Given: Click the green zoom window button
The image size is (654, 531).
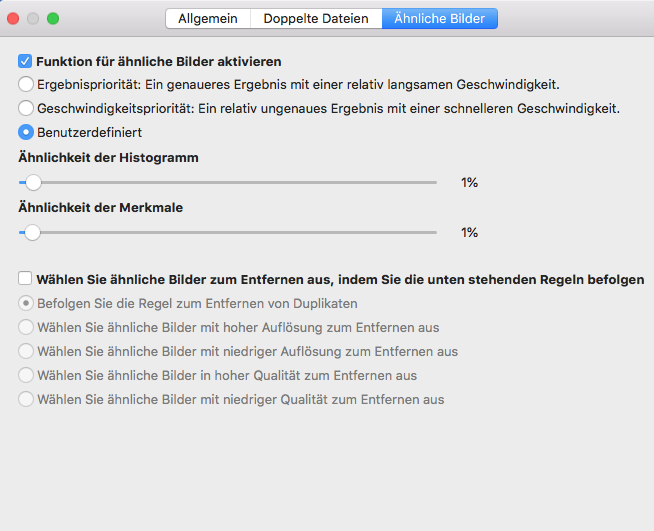Looking at the screenshot, I should pos(53,18).
